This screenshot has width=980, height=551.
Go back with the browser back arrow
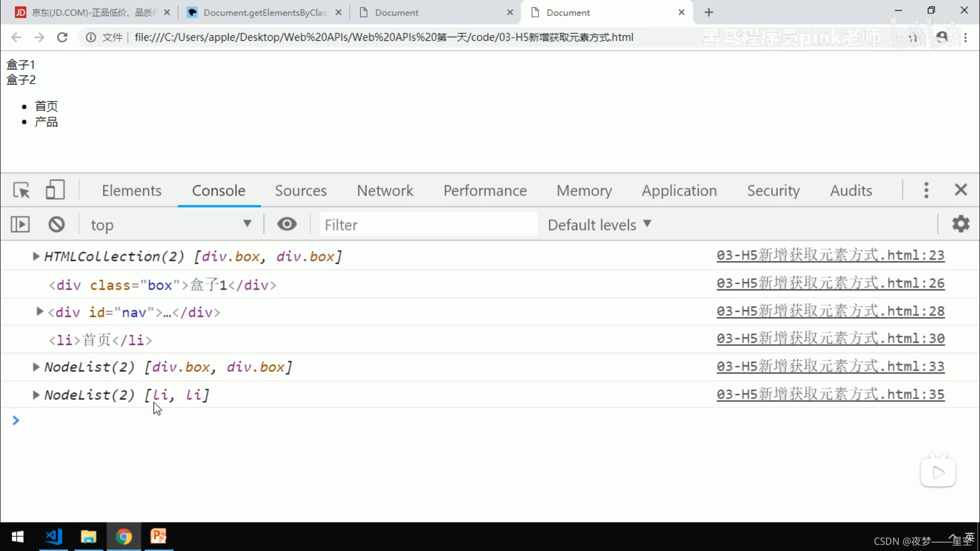point(16,37)
